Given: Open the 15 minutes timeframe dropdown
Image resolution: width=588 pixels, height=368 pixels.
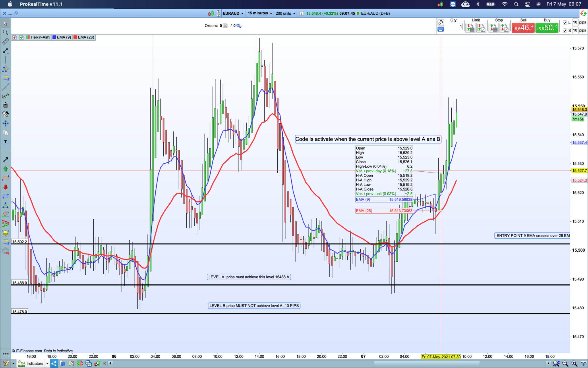Looking at the screenshot, I should [260, 13].
